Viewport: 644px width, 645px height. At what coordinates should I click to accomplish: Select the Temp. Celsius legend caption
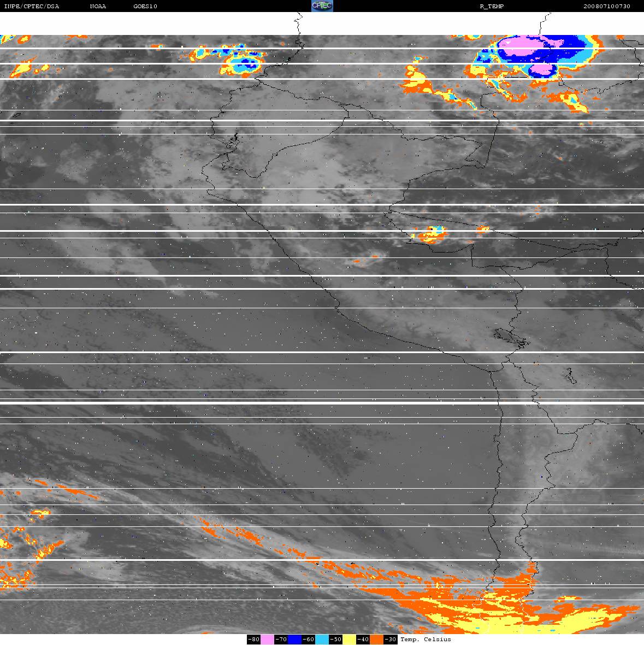coord(426,639)
